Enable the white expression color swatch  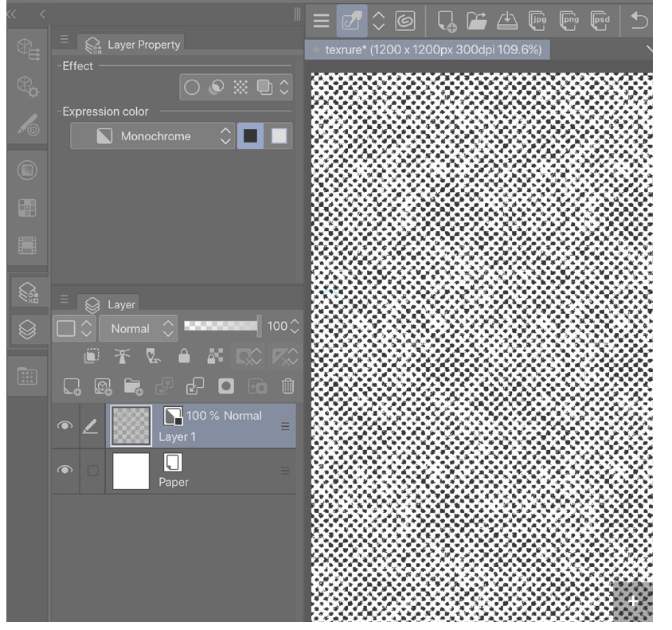[279, 136]
